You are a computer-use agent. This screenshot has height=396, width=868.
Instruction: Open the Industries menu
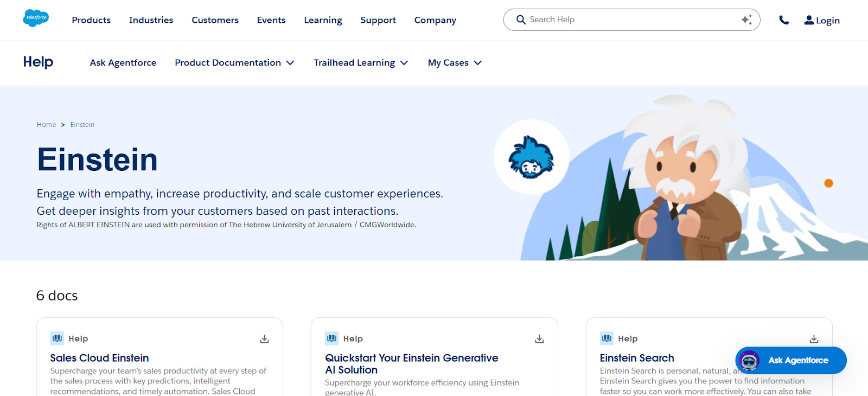(x=151, y=20)
